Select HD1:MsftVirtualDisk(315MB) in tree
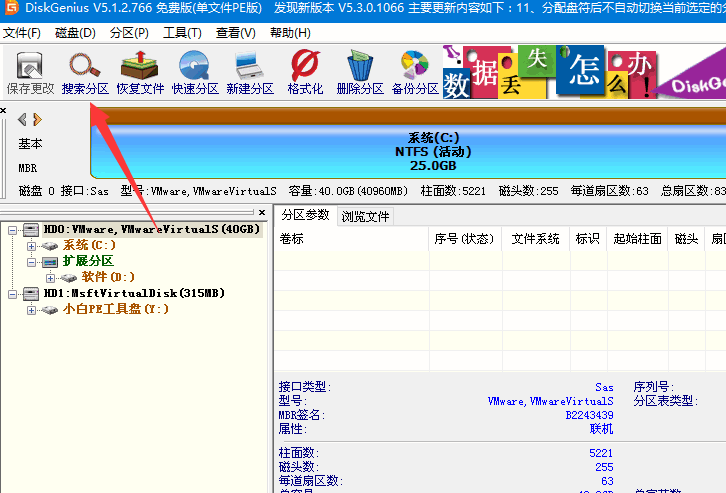 tap(134, 293)
